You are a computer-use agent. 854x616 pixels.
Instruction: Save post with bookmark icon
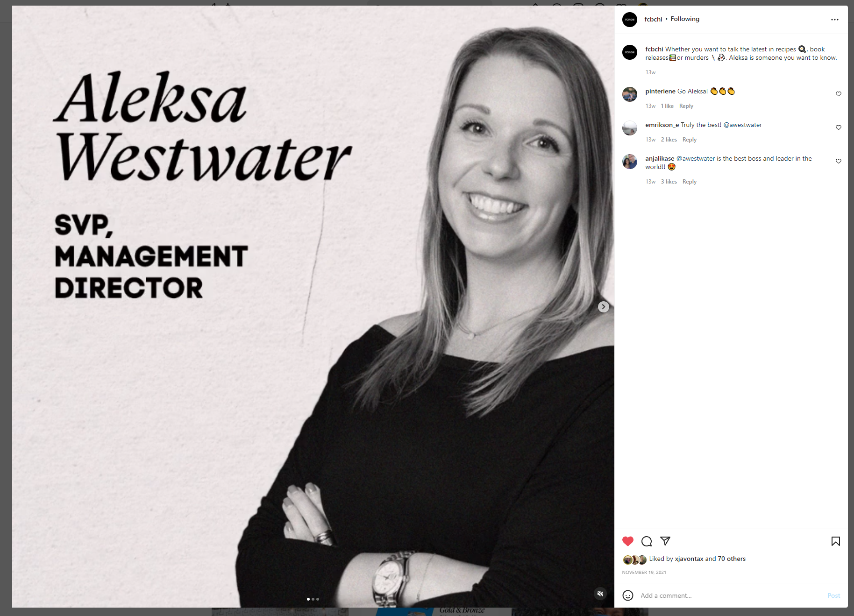point(836,541)
